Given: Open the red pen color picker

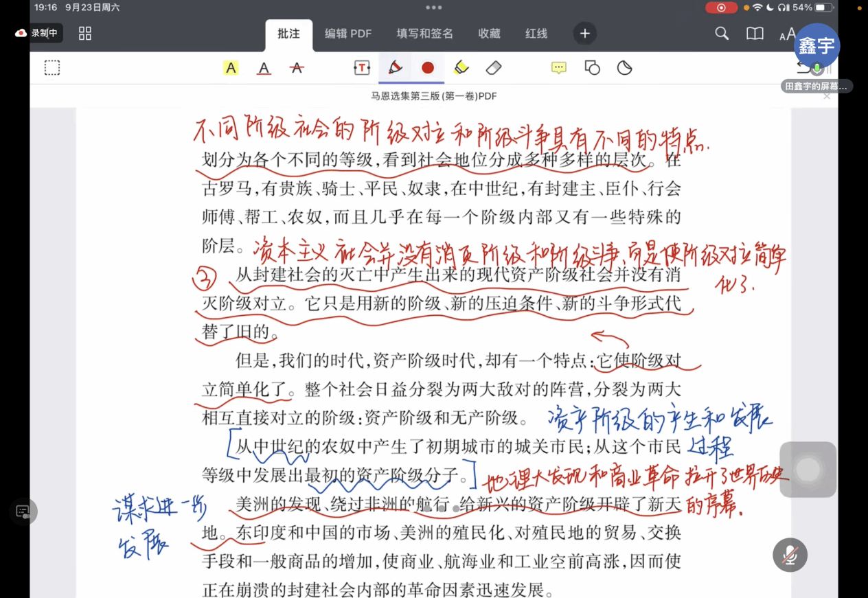Looking at the screenshot, I should coord(428,68).
